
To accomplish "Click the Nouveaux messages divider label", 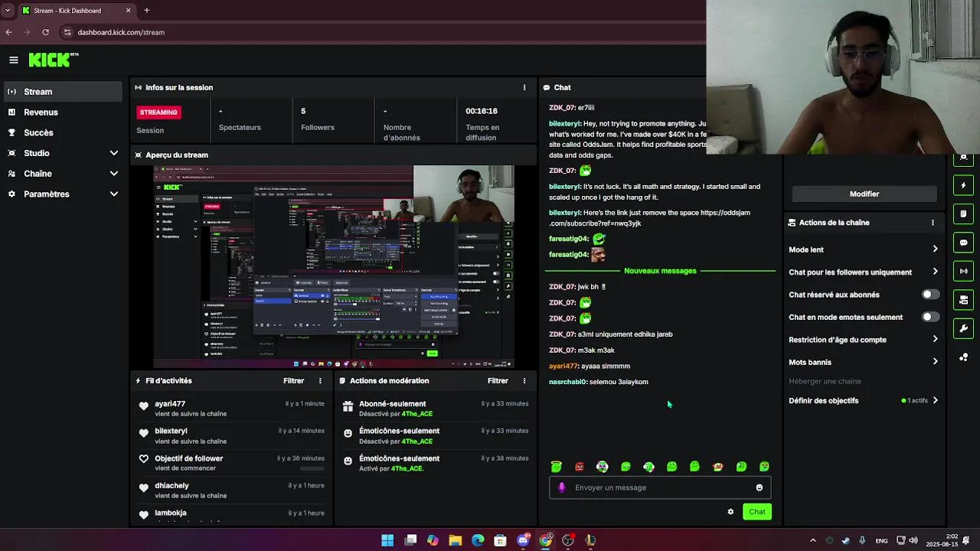I will [x=660, y=271].
